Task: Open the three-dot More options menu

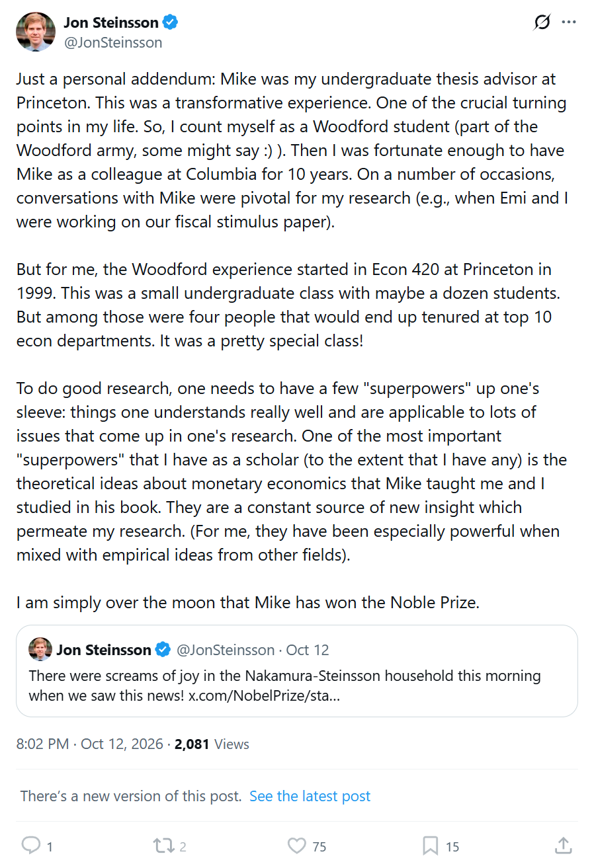Action: tap(569, 22)
